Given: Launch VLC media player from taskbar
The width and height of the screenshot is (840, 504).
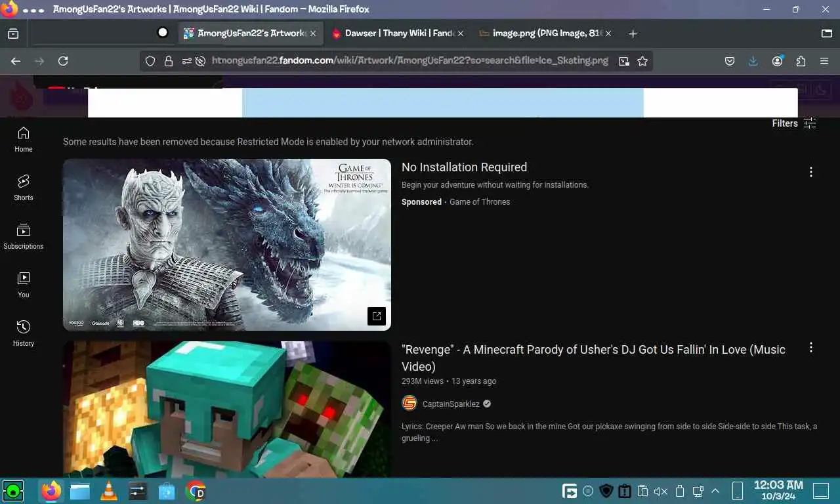Looking at the screenshot, I should [109, 491].
